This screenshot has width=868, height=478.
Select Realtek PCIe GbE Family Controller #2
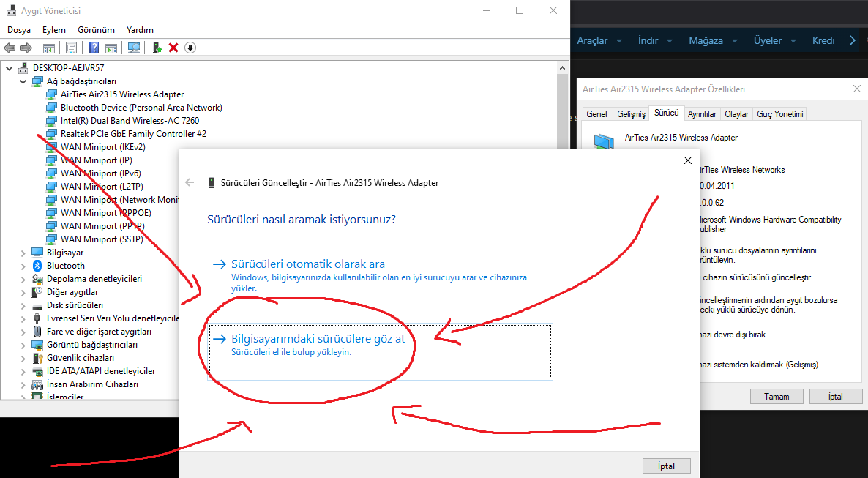pyautogui.click(x=133, y=134)
